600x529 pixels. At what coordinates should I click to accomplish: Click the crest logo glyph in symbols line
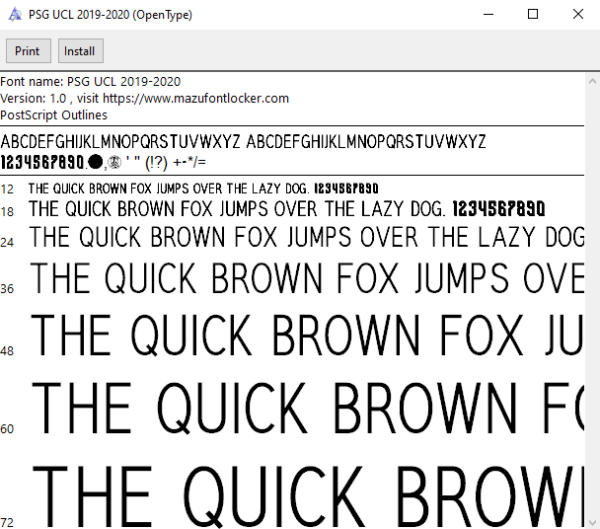[114, 162]
